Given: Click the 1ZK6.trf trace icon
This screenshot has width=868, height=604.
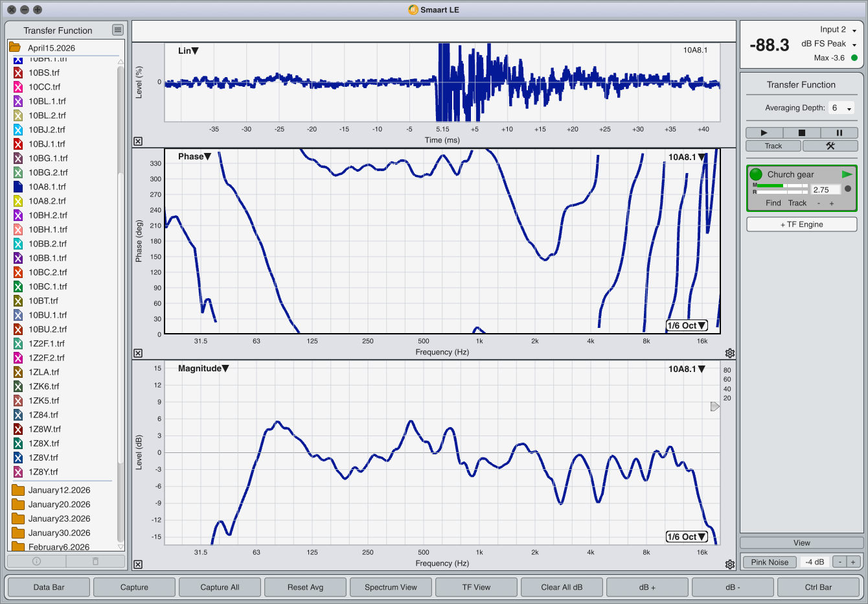Looking at the screenshot, I should tap(18, 386).
